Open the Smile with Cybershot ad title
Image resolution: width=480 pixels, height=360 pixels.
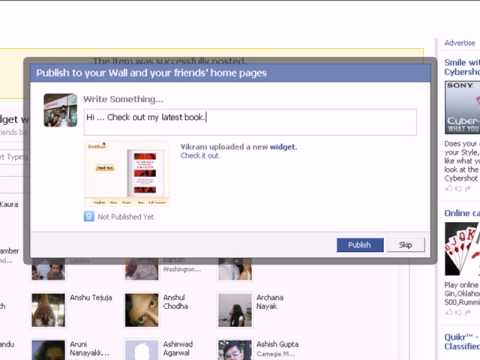pyautogui.click(x=462, y=67)
